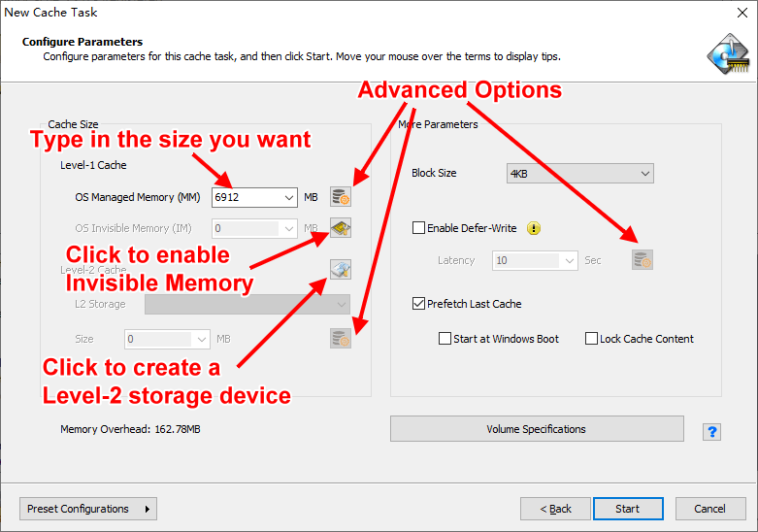Open advanced options beside L2 Size
The height and width of the screenshot is (532, 758).
coord(341,339)
